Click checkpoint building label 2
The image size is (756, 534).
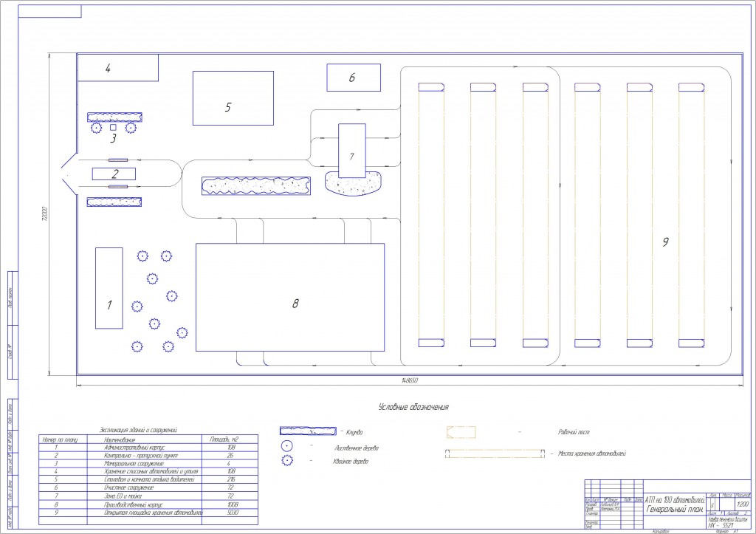(114, 174)
